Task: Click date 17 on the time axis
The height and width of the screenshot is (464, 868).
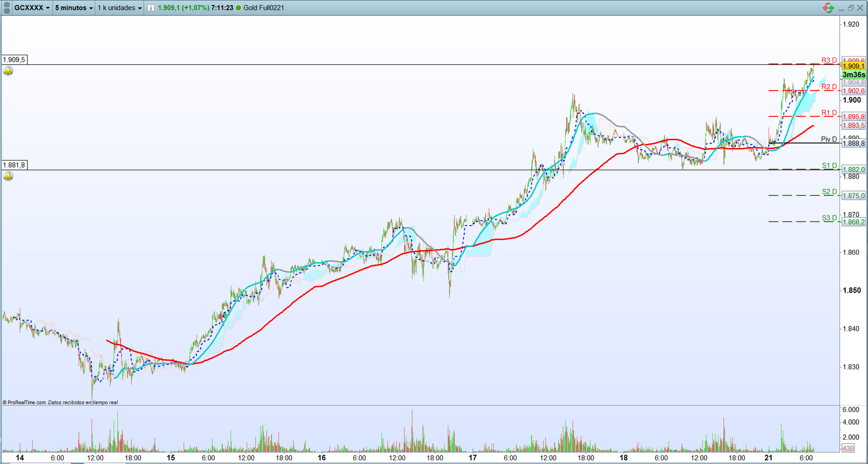Action: (x=473, y=458)
